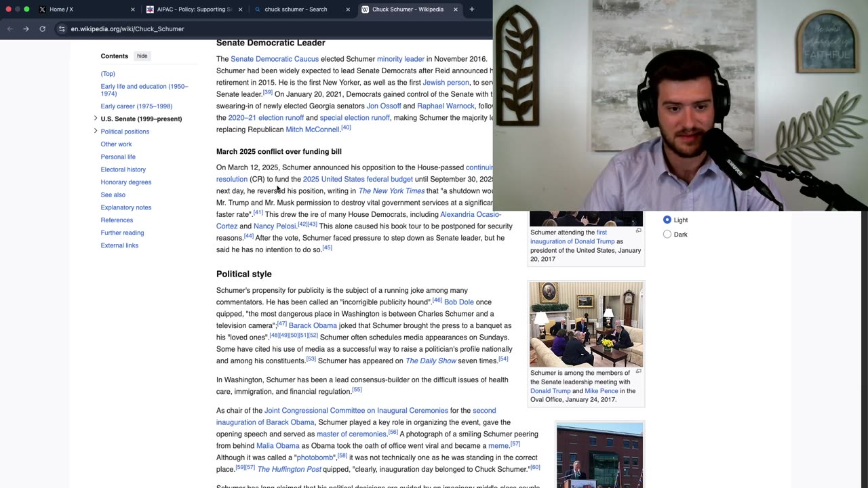868x488 pixels.
Task: Go to Early career (1975–1998) section
Action: pos(136,106)
